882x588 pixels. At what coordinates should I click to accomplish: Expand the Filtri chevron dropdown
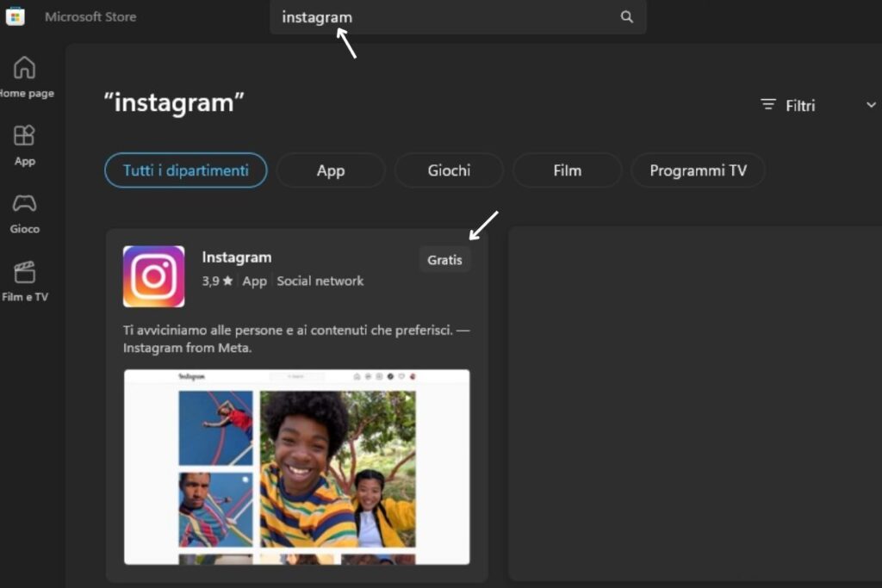(x=871, y=105)
